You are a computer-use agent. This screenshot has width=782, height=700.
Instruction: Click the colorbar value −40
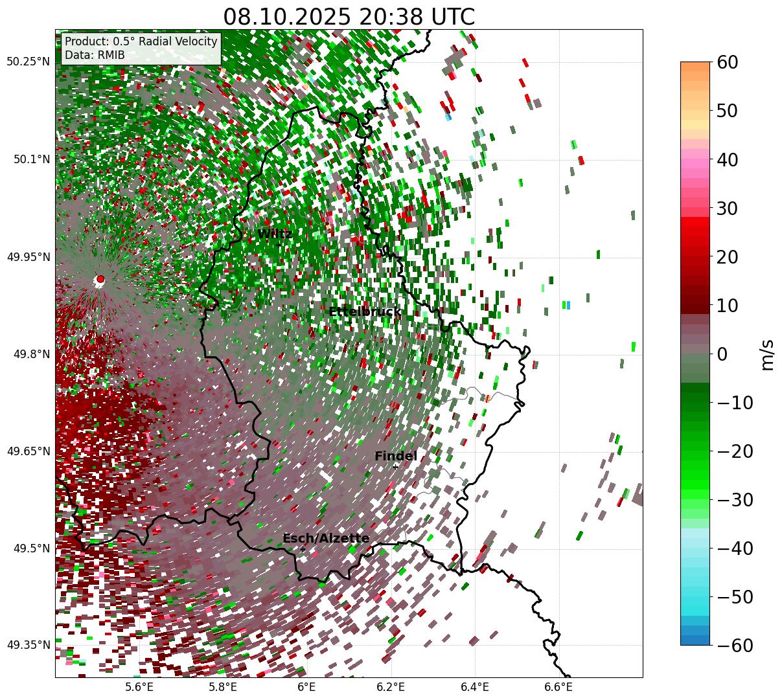(x=735, y=548)
